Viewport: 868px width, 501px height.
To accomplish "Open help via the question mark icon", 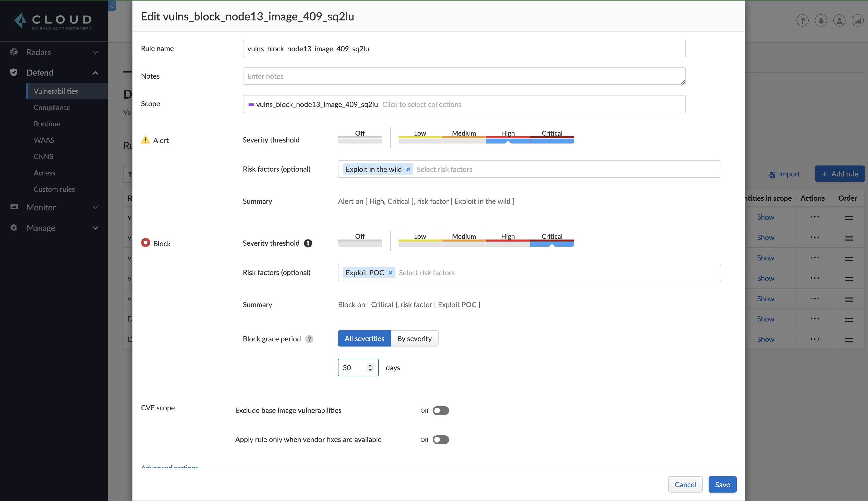I will 802,21.
